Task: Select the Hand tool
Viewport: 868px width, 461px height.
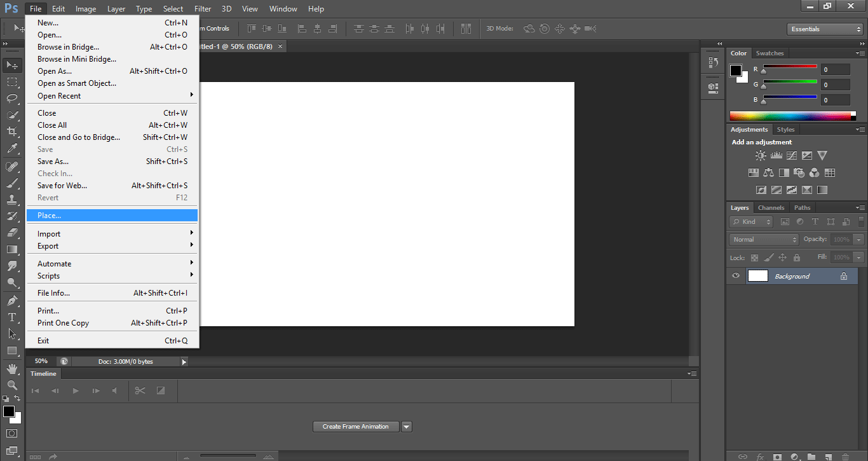Action: pyautogui.click(x=12, y=368)
